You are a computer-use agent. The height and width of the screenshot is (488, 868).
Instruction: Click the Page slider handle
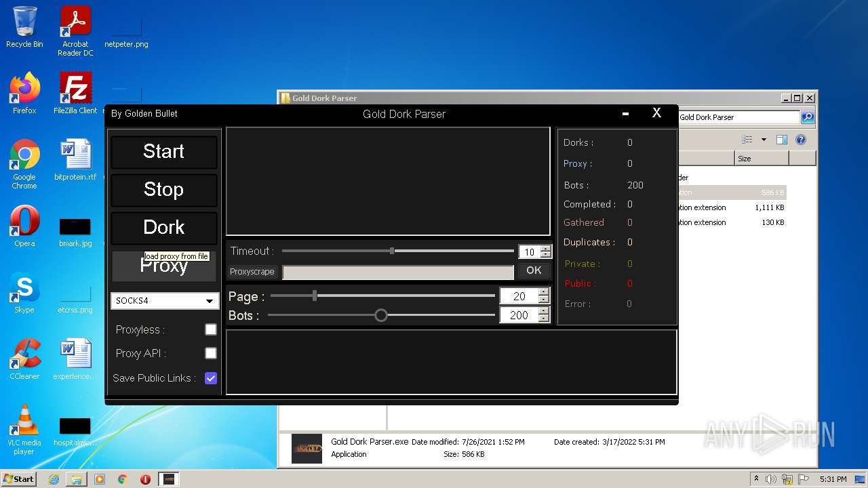(x=315, y=296)
